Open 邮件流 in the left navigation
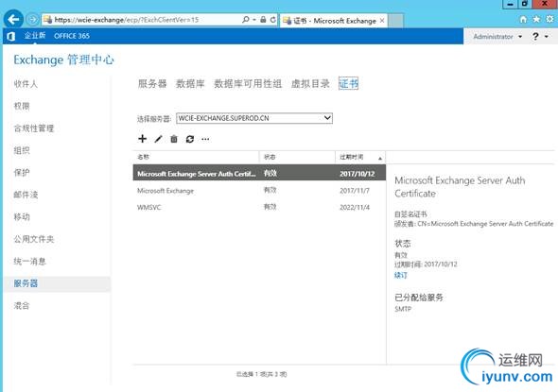This screenshot has width=558, height=392. (26, 195)
